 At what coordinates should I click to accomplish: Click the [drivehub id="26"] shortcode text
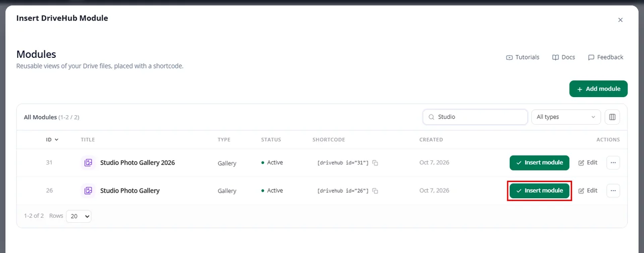[x=343, y=191]
